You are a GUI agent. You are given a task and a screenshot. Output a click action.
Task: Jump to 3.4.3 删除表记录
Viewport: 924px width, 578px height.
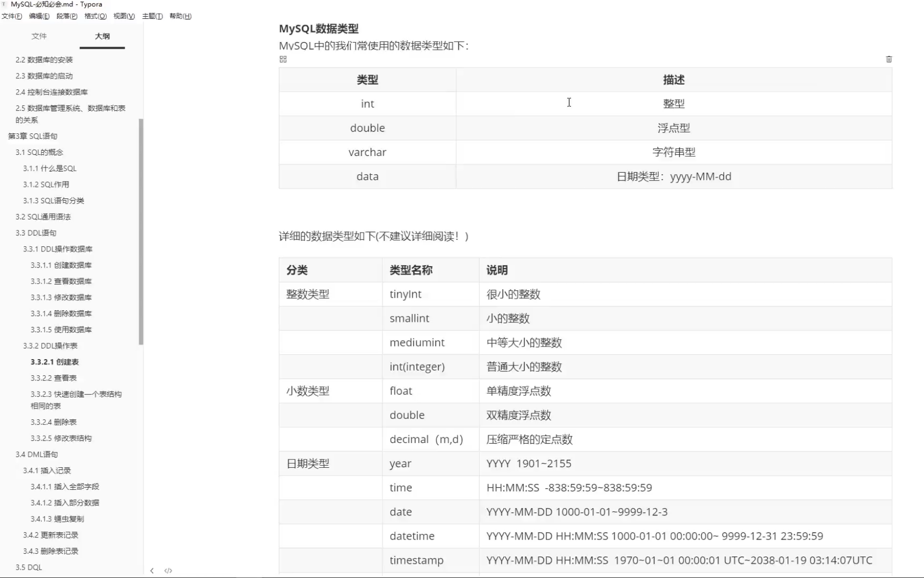pos(50,552)
